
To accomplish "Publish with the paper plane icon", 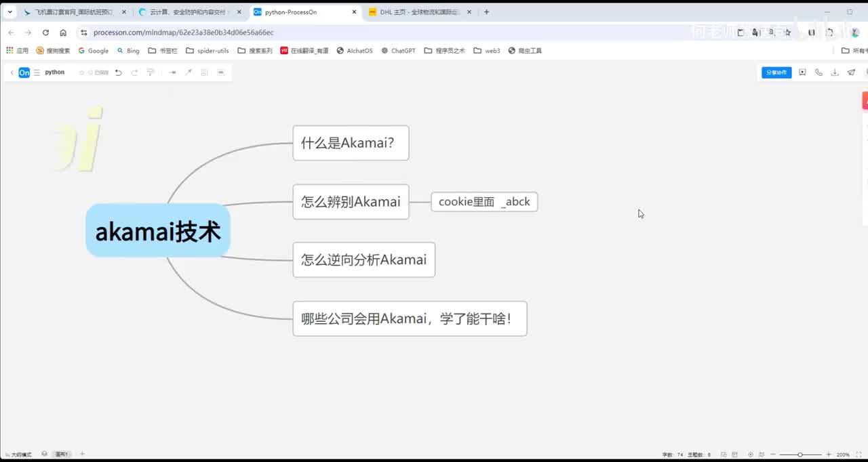I will [x=851, y=72].
